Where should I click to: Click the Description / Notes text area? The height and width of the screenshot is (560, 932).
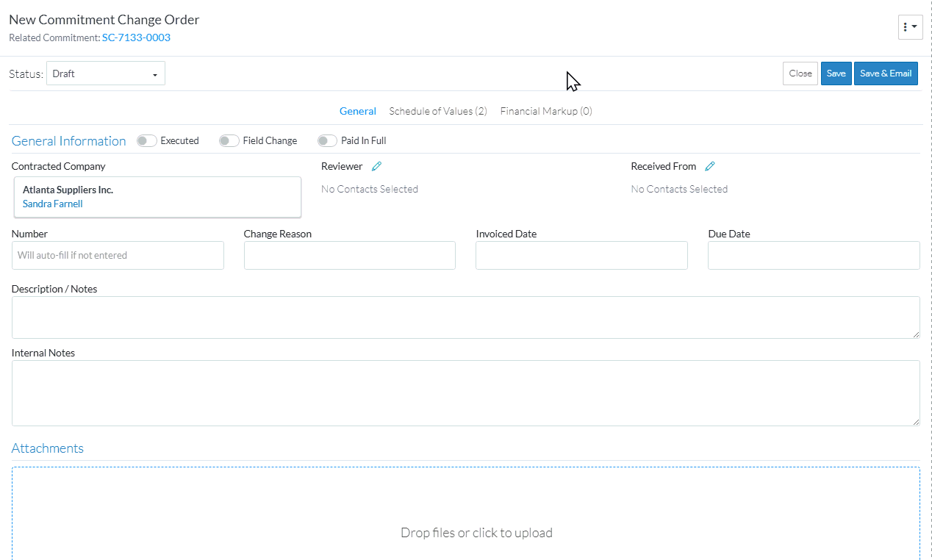pos(466,317)
